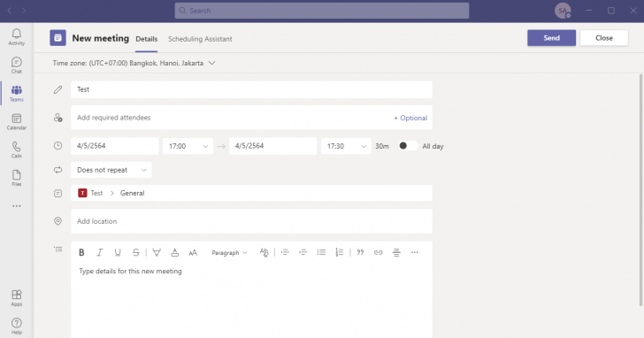Apply Bold formatting
This screenshot has width=644, height=338.
pyautogui.click(x=81, y=252)
